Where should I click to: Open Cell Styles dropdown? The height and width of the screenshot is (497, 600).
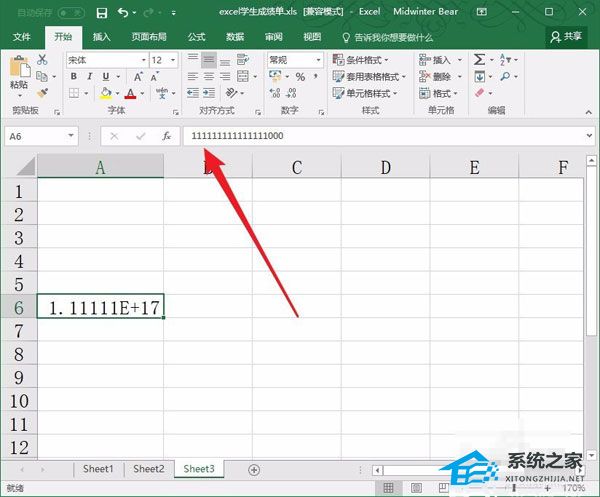click(x=365, y=93)
